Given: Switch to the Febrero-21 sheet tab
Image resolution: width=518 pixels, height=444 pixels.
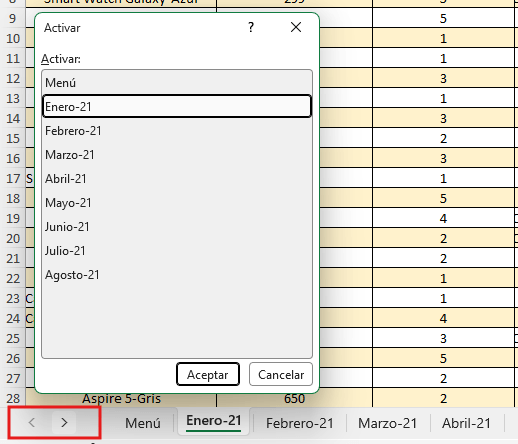Looking at the screenshot, I should 300,423.
